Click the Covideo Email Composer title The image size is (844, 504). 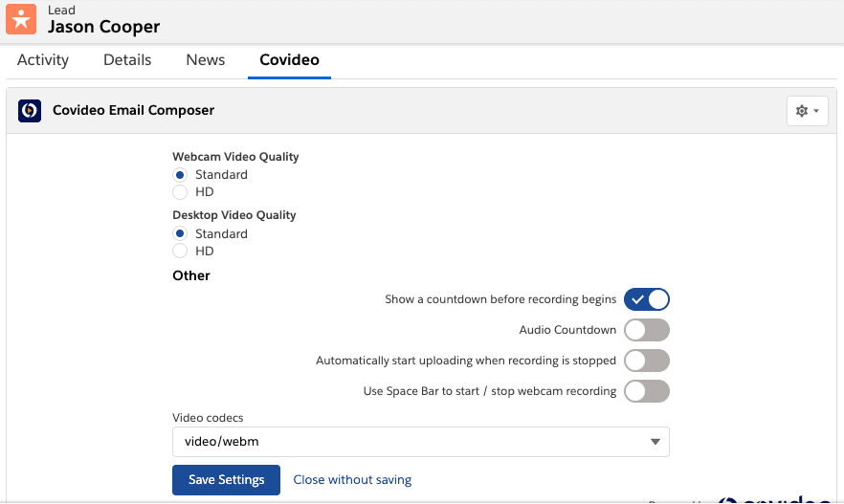click(133, 111)
